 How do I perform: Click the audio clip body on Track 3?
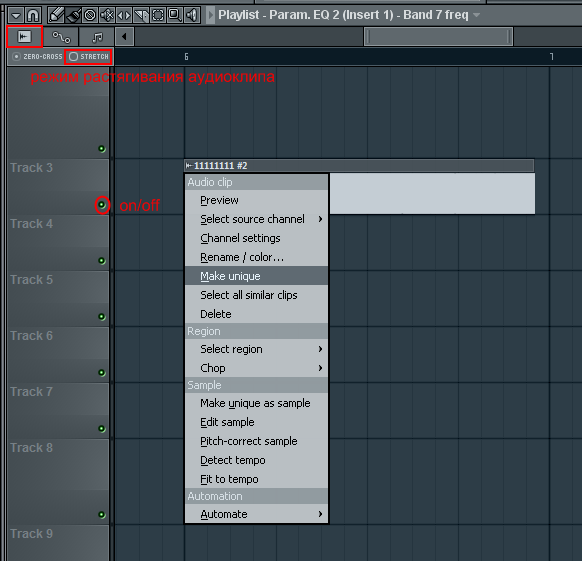[x=432, y=193]
